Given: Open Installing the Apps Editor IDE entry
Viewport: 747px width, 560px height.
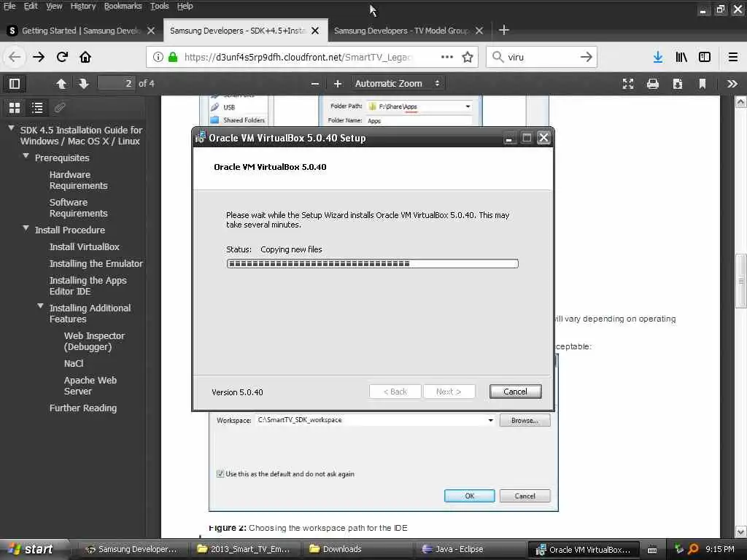Looking at the screenshot, I should [x=88, y=286].
